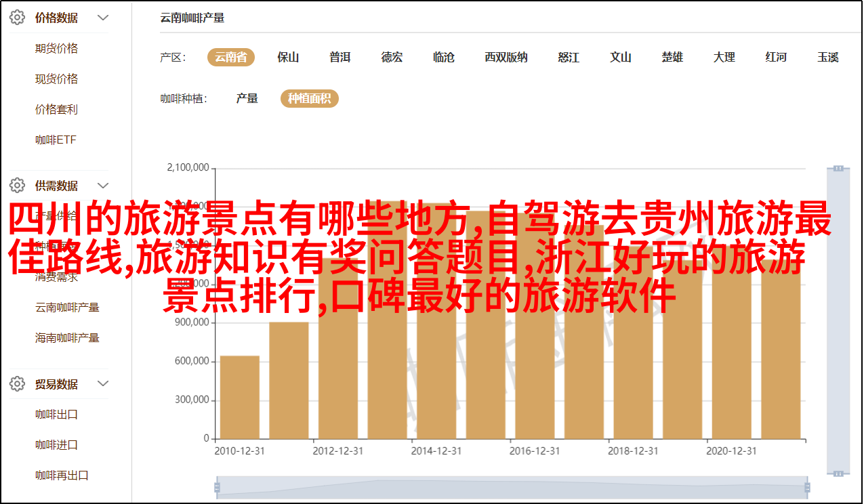
Task: Collapse the 供需数据 section chevron
Action: [x=103, y=185]
